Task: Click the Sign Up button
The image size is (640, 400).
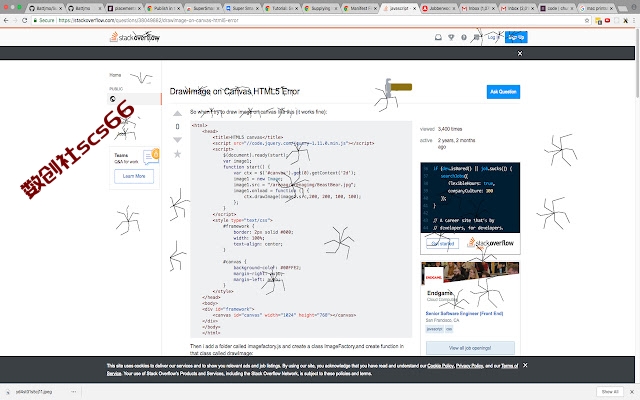Action: [x=516, y=37]
